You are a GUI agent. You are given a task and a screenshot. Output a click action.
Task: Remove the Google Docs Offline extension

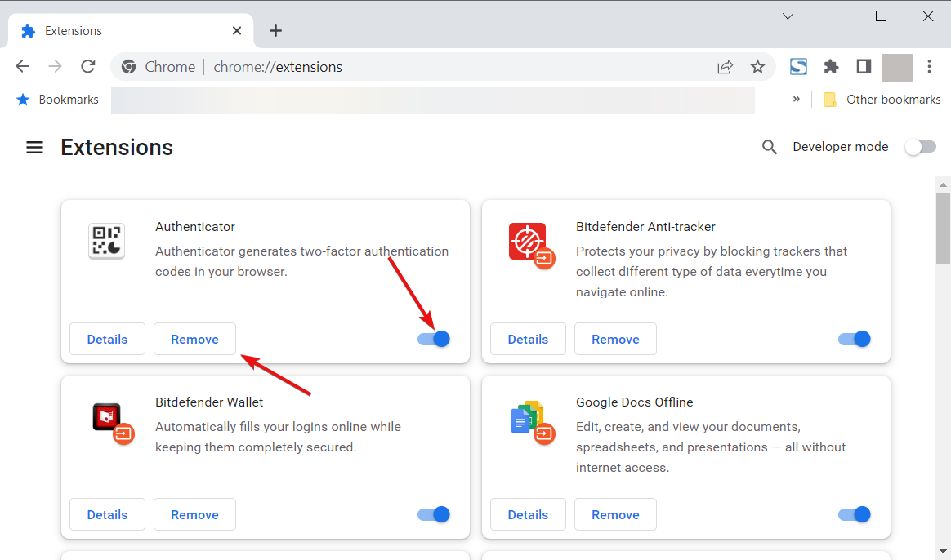(x=615, y=514)
